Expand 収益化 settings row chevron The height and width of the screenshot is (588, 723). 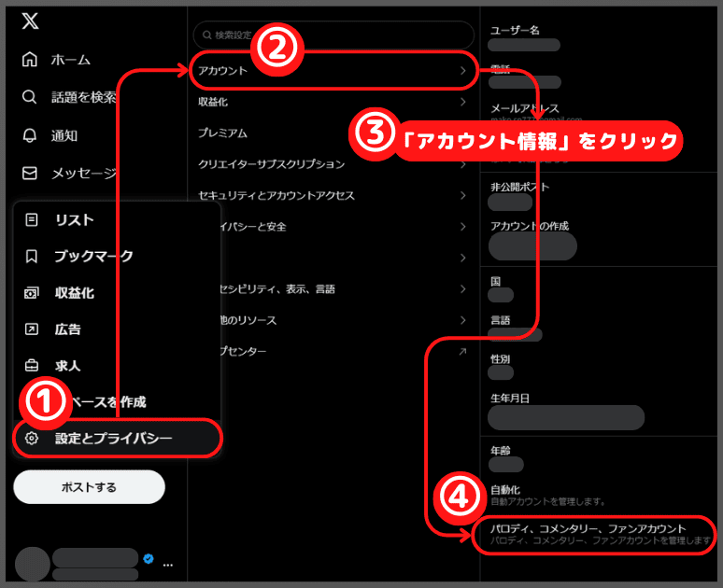pos(462,102)
